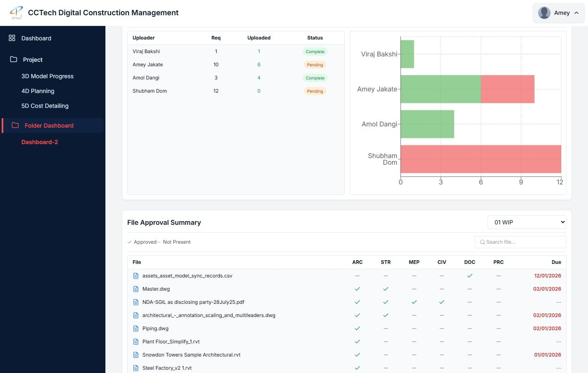Click CIV checkmark for NDA-SGIL pdf file
The image size is (588, 373).
coord(441,302)
